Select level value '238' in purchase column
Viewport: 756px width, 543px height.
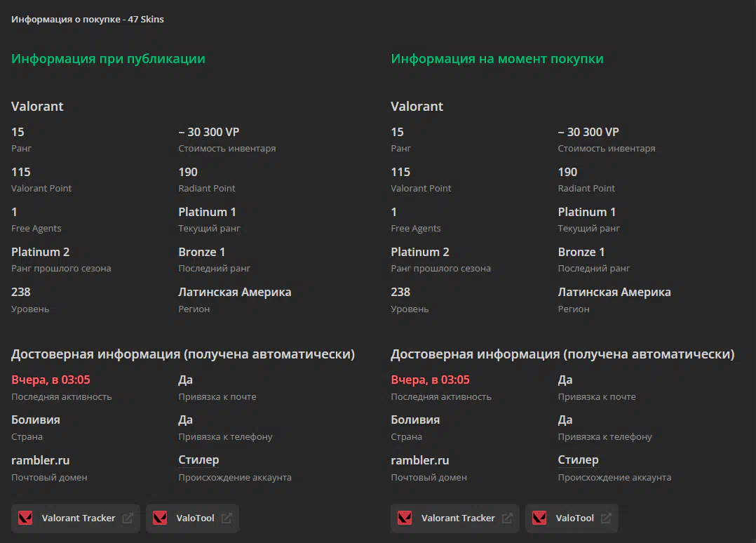tap(400, 293)
